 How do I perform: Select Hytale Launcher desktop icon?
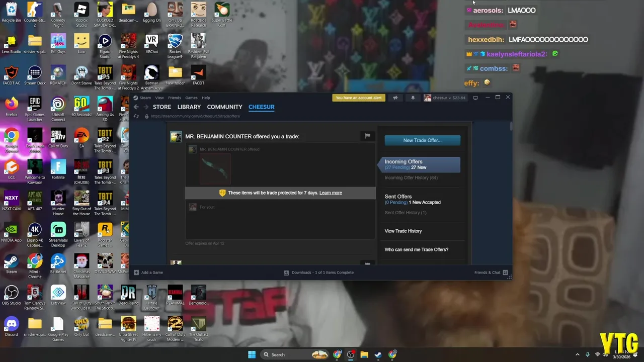[x=151, y=298]
